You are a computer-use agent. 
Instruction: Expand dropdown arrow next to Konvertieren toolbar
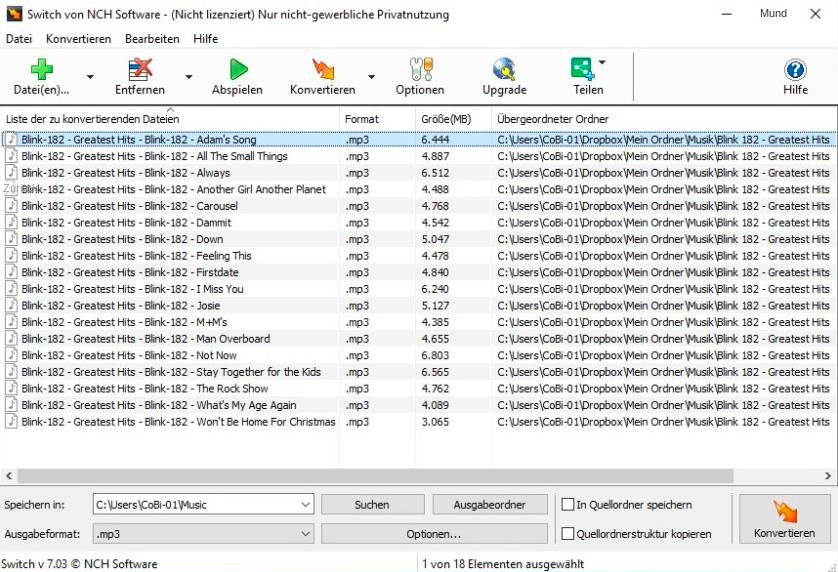point(371,76)
